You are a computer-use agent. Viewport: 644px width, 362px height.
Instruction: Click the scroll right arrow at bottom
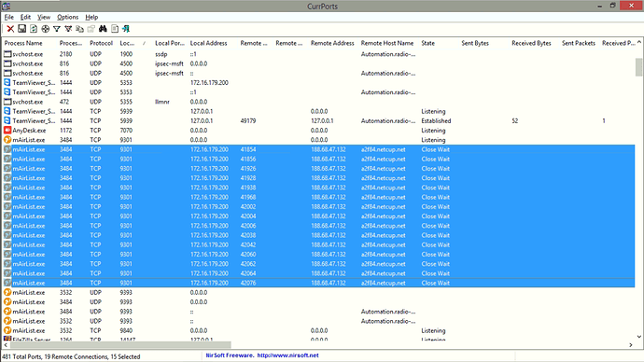(x=631, y=345)
